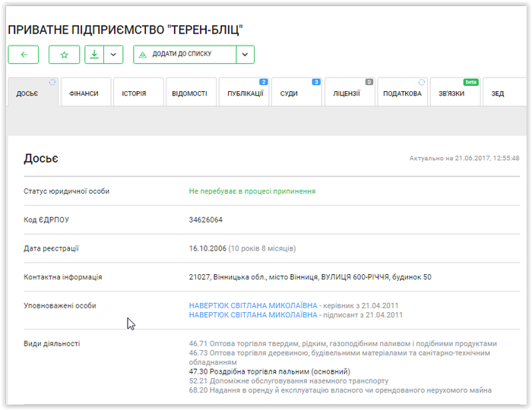The width and height of the screenshot is (532, 410).
Task: Go to the ПУБЛІКАЦІЇ tab
Action: (x=244, y=92)
